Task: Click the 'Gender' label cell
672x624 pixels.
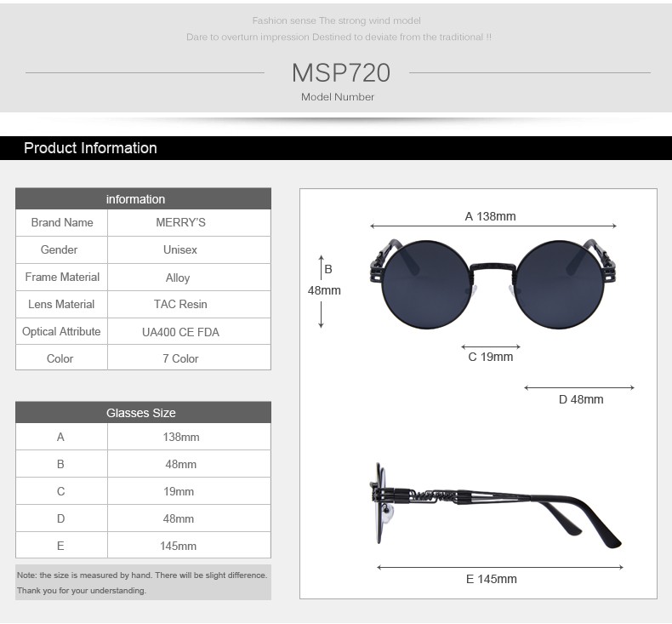Action: [x=62, y=249]
